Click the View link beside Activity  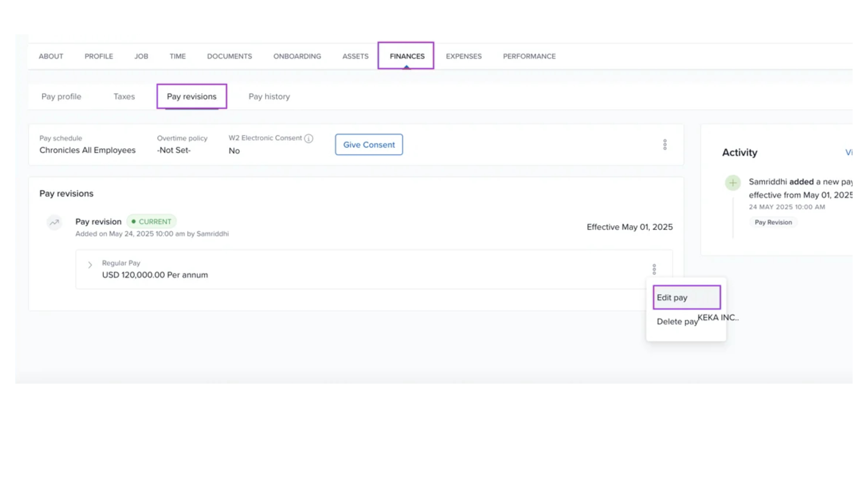click(848, 153)
